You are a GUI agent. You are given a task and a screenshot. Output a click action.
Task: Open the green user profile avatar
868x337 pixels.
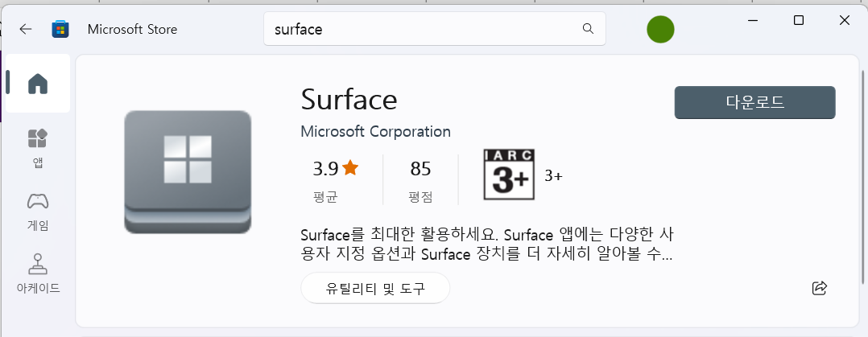tap(660, 29)
